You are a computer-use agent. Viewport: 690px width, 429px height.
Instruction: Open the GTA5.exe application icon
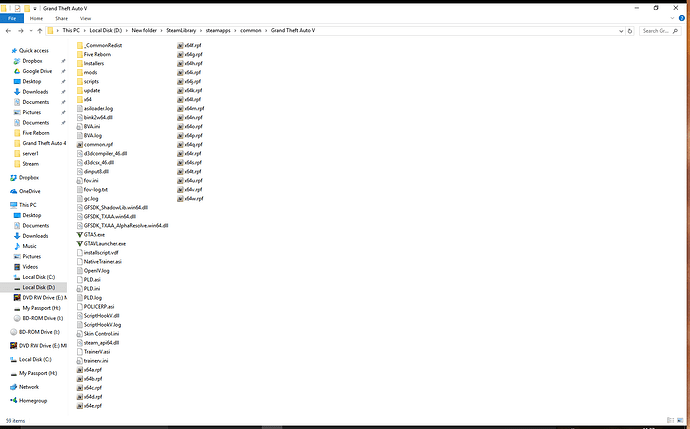tap(80, 235)
